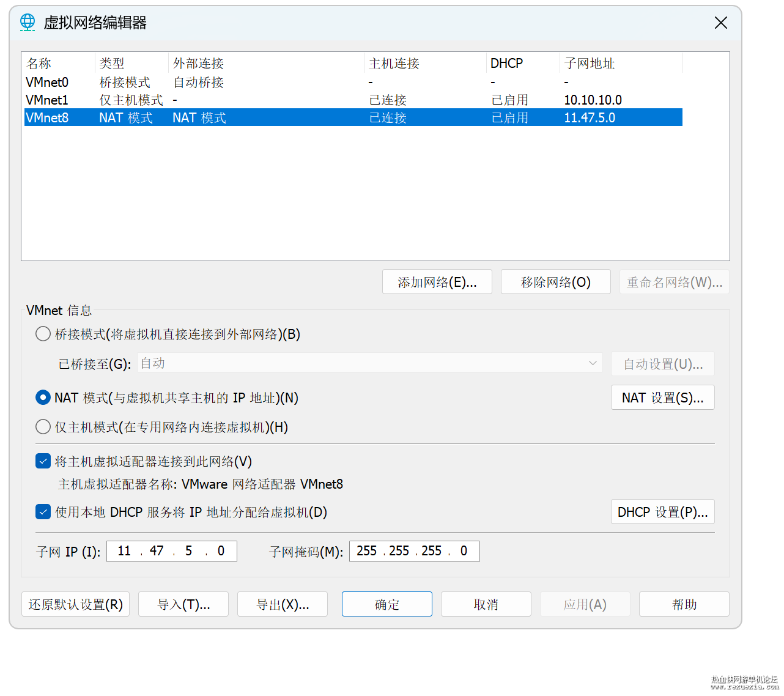Click subnet IP first octet 11

tap(124, 551)
